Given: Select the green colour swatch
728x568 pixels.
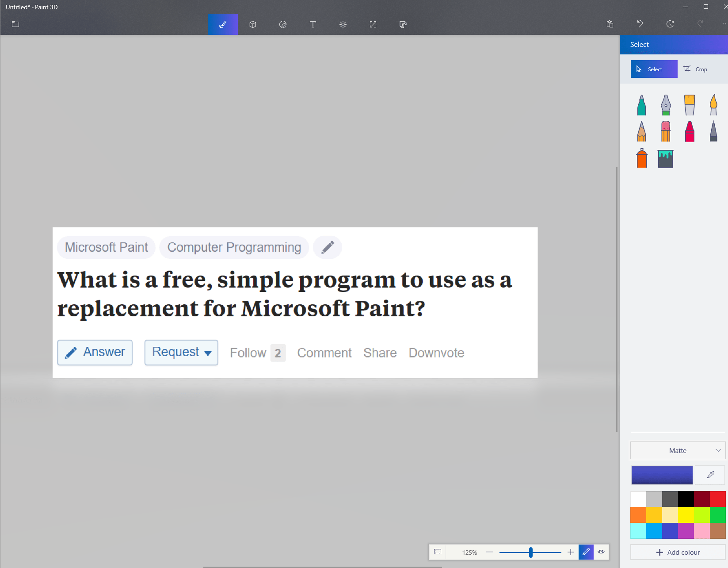Looking at the screenshot, I should tap(718, 515).
